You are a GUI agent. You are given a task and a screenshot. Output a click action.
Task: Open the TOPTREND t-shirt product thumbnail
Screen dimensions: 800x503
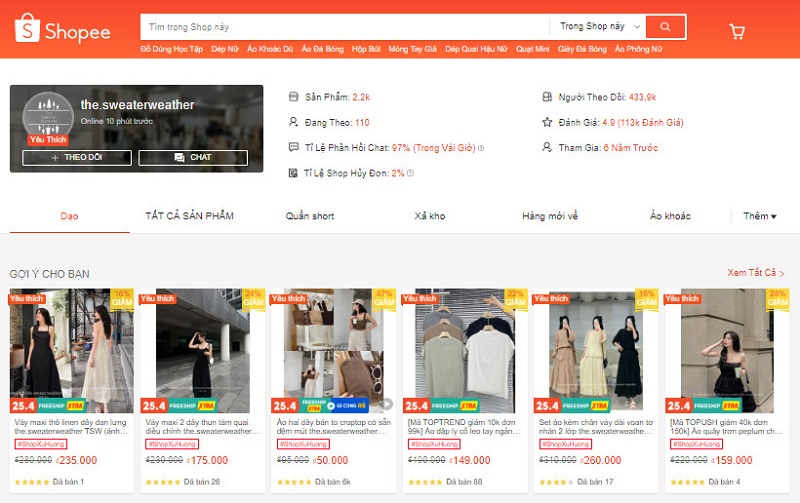pyautogui.click(x=463, y=351)
